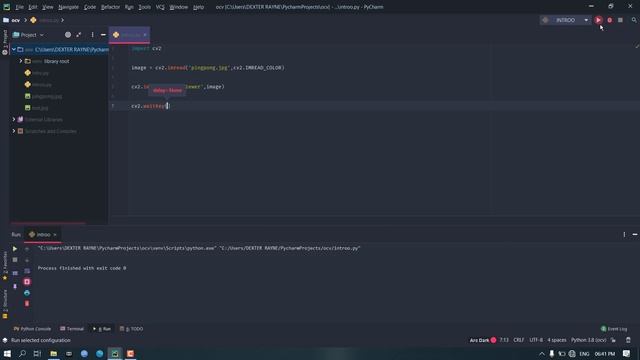Toggle the pin tab icon in Run panel

15,287
